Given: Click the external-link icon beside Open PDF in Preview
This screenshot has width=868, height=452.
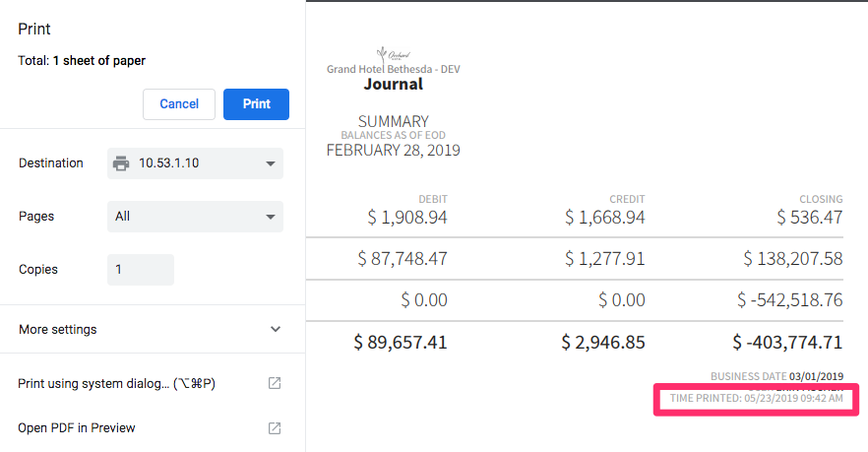Looking at the screenshot, I should 275,428.
